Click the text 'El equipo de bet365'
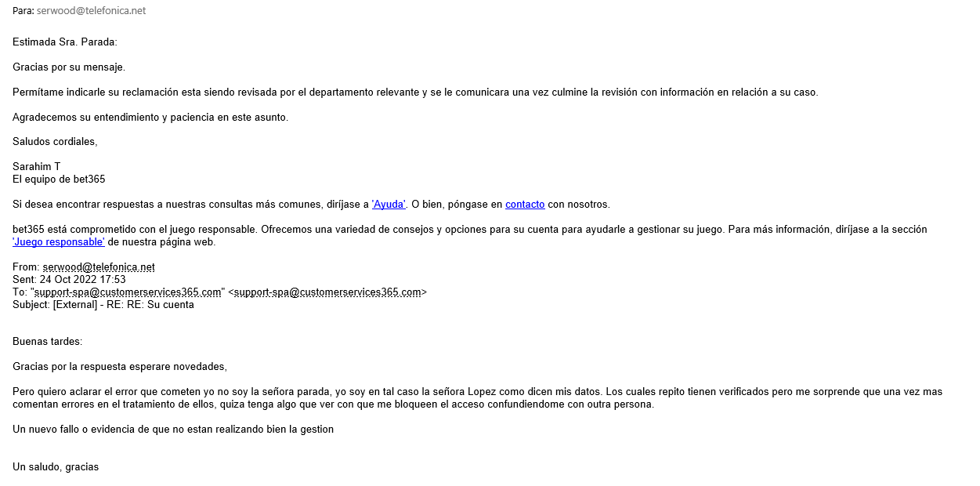 [x=59, y=180]
